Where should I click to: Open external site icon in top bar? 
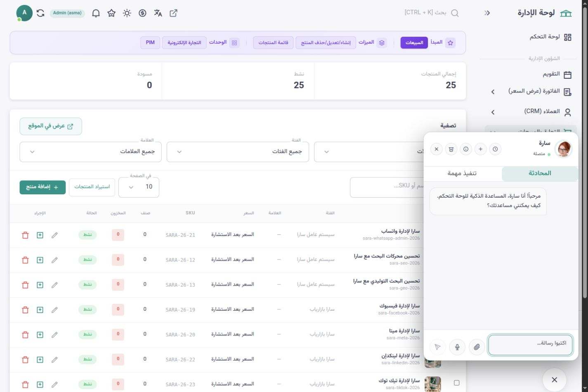pos(174,13)
